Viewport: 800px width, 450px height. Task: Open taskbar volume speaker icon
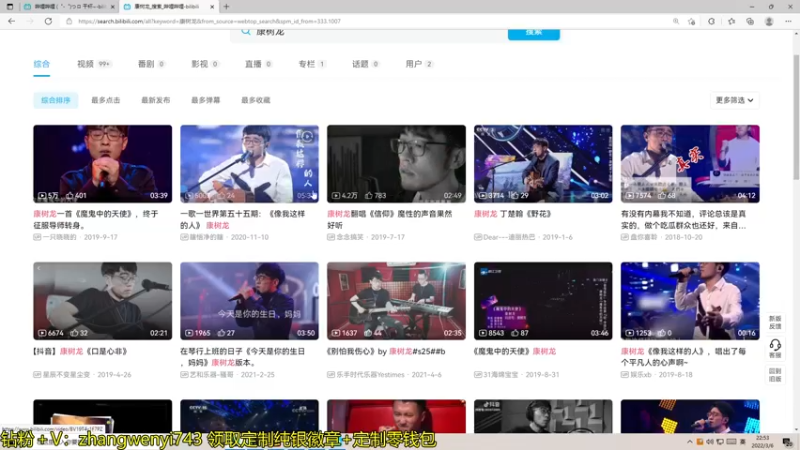click(710, 442)
